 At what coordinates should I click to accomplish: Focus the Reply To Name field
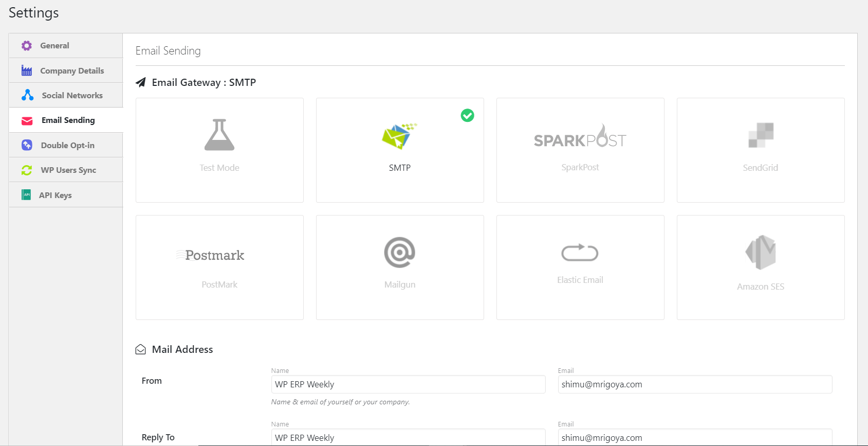click(x=408, y=437)
